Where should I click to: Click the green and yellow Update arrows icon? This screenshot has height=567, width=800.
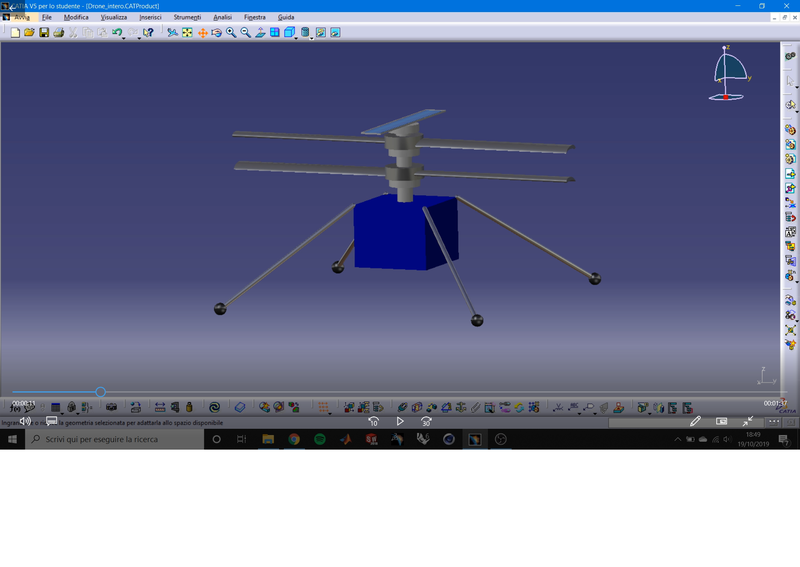tap(519, 407)
